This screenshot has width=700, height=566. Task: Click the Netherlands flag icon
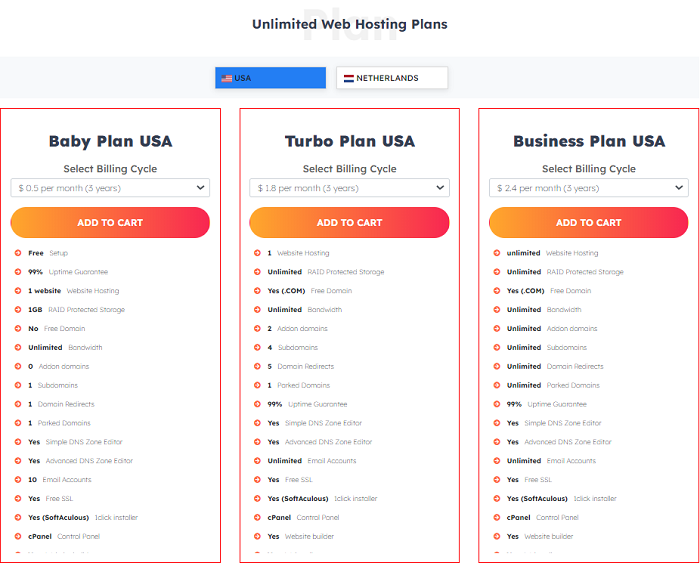[x=349, y=79]
